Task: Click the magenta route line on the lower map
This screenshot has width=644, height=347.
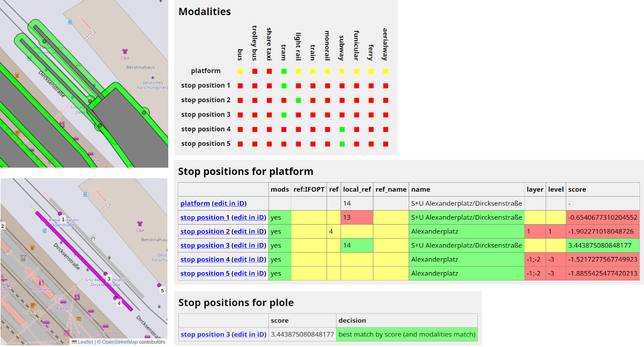Action: (x=84, y=257)
